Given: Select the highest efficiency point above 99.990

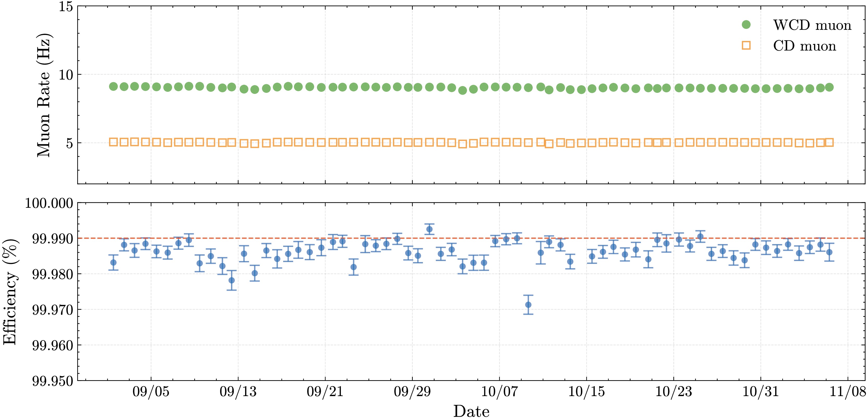Looking at the screenshot, I should point(429,229).
